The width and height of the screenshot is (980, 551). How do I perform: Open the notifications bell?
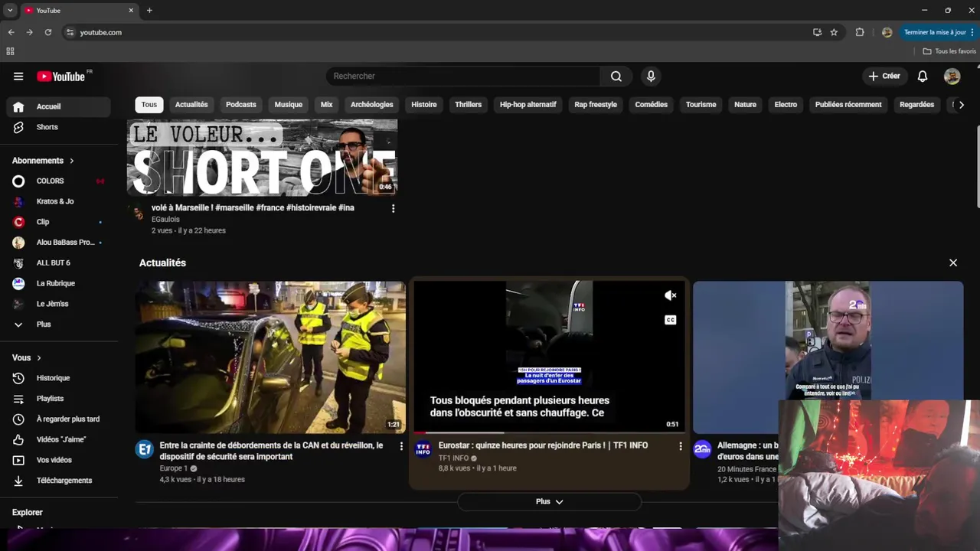tap(923, 77)
